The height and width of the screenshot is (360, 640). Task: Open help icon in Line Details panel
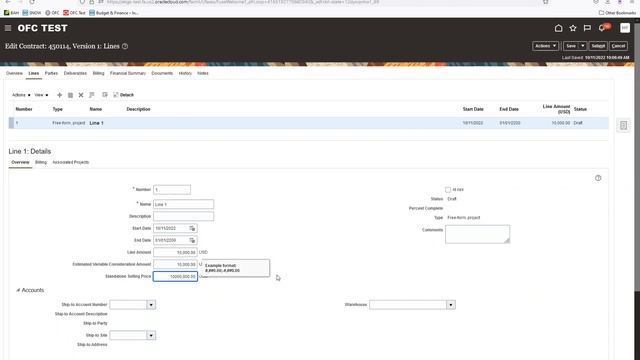pyautogui.click(x=598, y=178)
